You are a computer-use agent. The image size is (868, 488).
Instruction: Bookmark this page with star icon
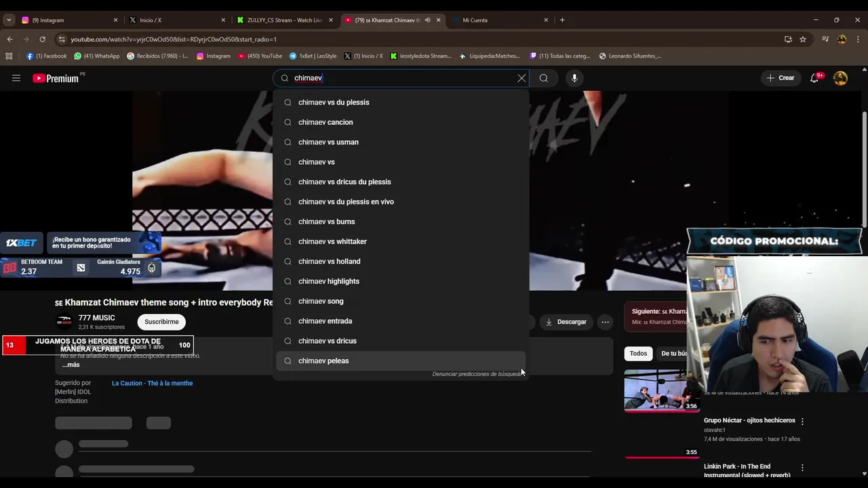[803, 39]
